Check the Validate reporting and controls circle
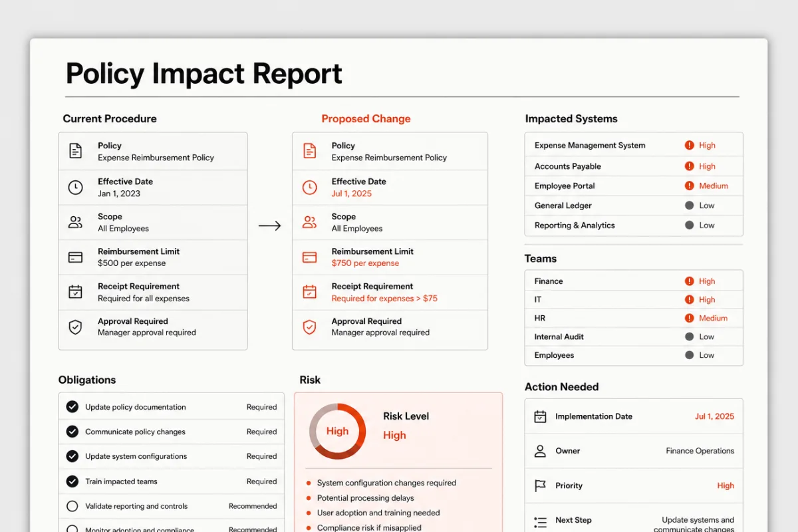Viewport: 798px width, 532px height. pyautogui.click(x=72, y=506)
